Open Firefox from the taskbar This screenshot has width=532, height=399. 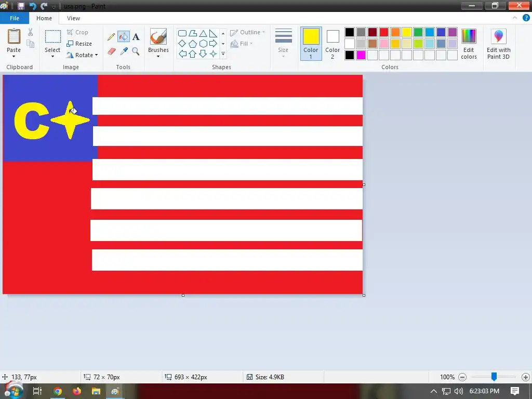[77, 391]
